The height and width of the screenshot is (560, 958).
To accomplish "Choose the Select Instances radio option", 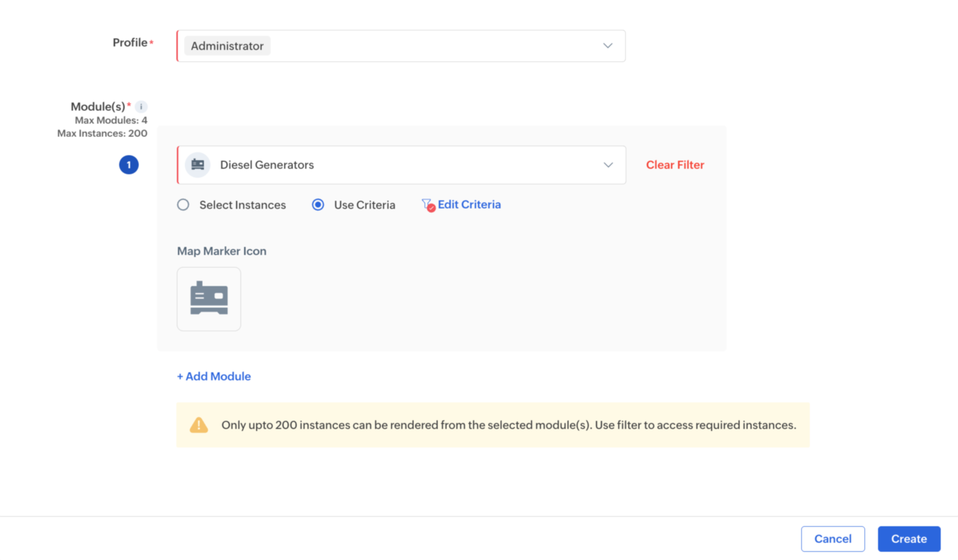I will (183, 205).
